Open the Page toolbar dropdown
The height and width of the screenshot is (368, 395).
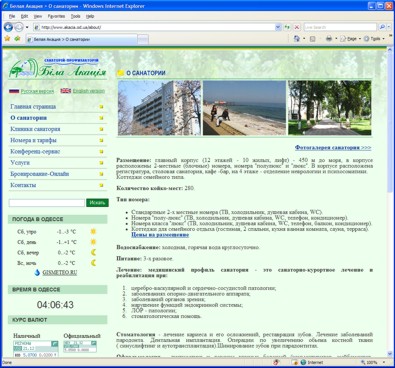tap(351, 39)
